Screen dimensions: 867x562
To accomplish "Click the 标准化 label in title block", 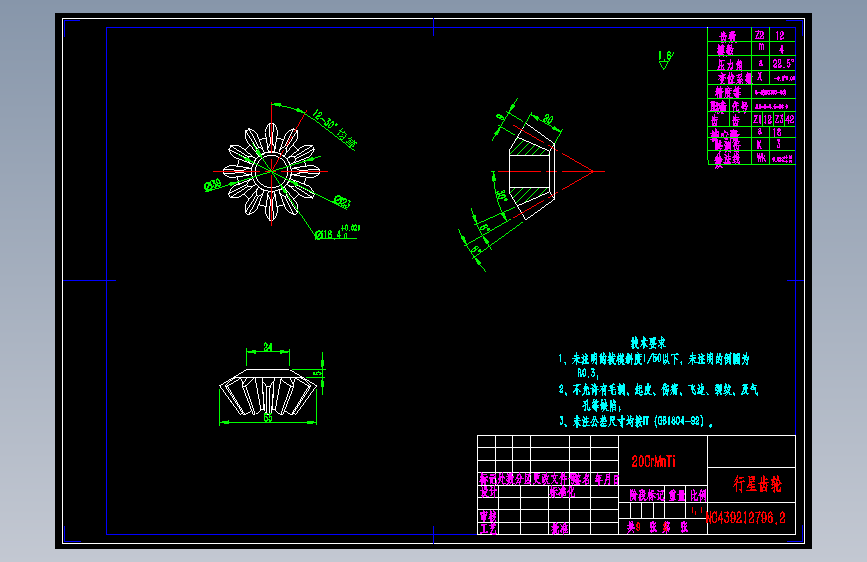I will pos(562,491).
